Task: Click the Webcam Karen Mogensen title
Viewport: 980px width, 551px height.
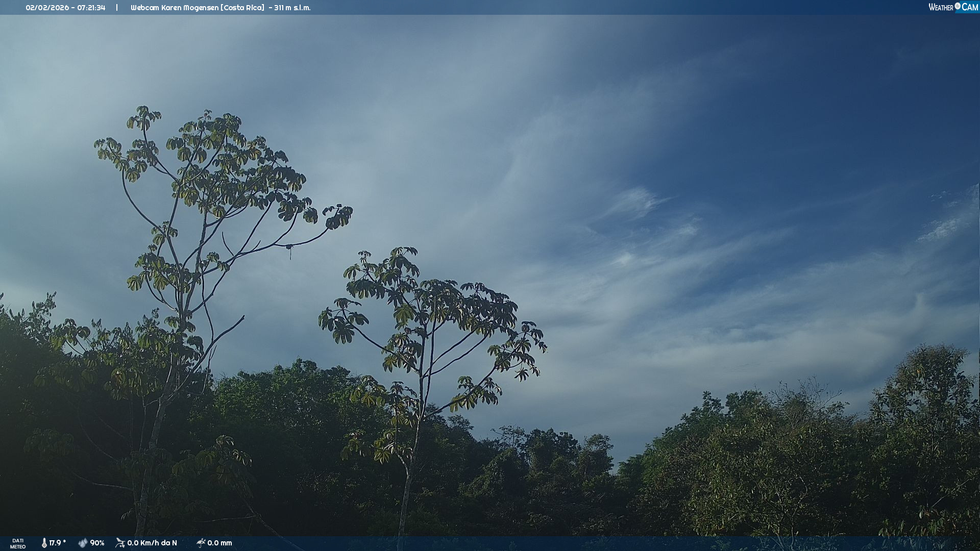Action: point(175,8)
